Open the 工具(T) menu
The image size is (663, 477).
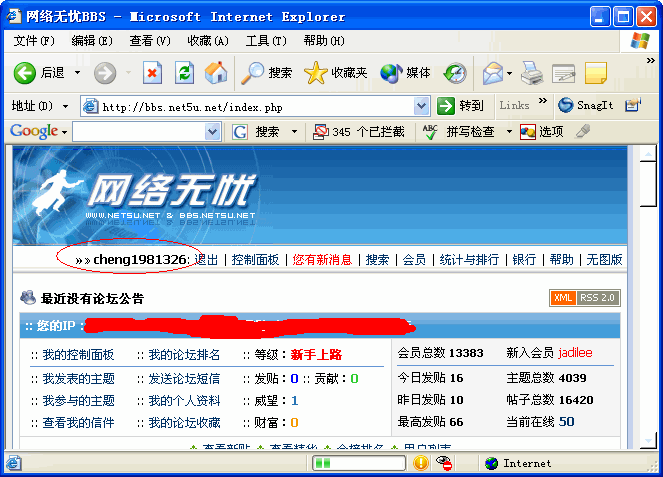pyautogui.click(x=266, y=41)
